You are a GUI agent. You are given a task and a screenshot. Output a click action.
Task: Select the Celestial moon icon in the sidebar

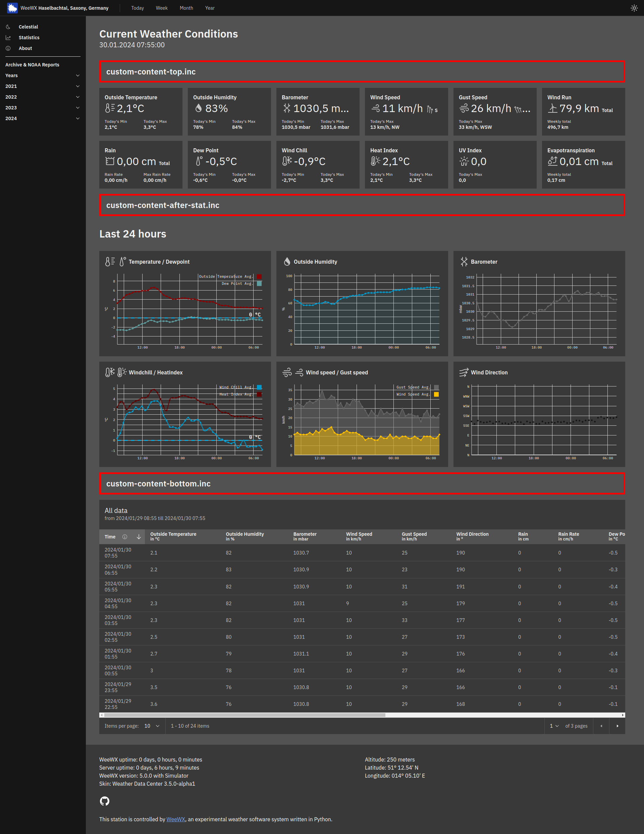(x=8, y=27)
